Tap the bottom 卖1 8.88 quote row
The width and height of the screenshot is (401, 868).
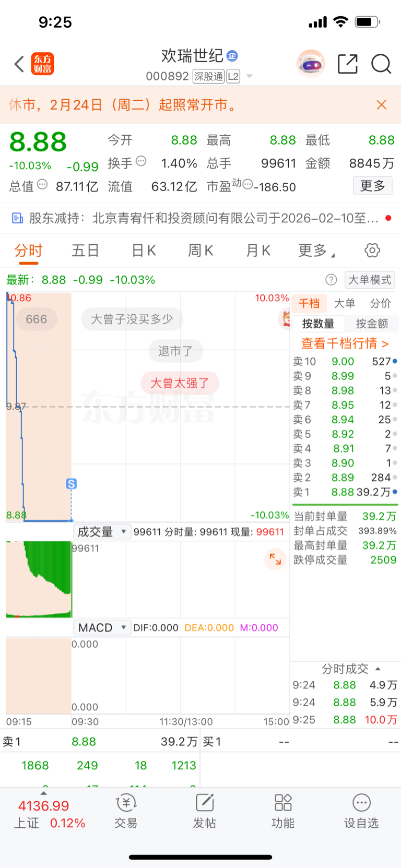click(100, 742)
